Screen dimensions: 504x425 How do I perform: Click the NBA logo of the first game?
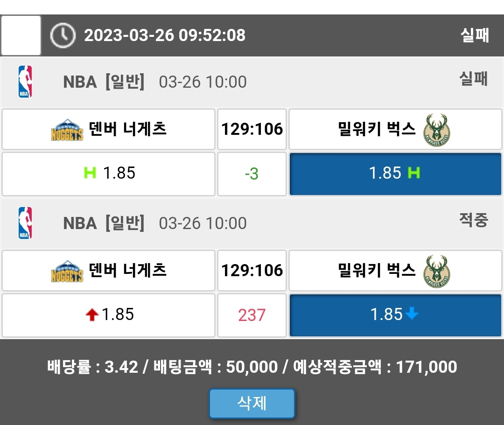(x=25, y=82)
